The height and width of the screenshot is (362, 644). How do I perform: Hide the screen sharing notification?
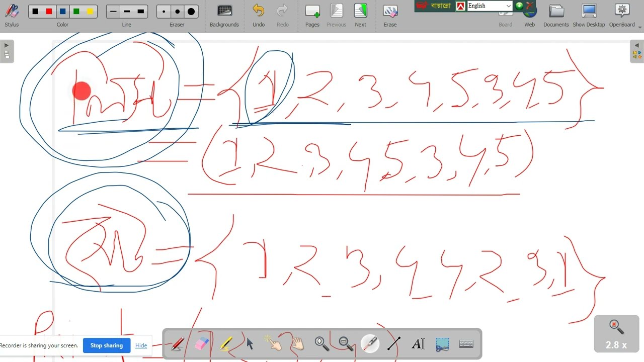[x=141, y=345]
